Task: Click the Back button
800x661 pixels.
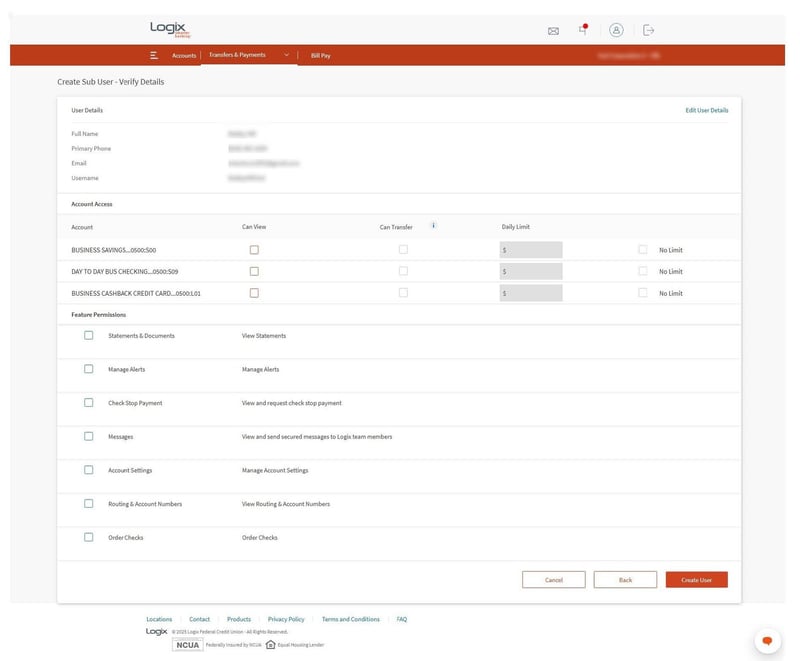Action: point(625,580)
